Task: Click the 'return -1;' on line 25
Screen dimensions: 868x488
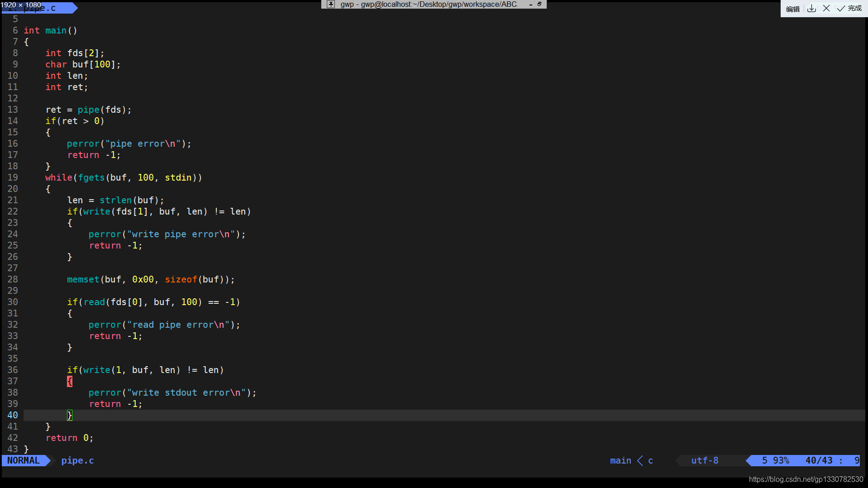Action: click(115, 245)
